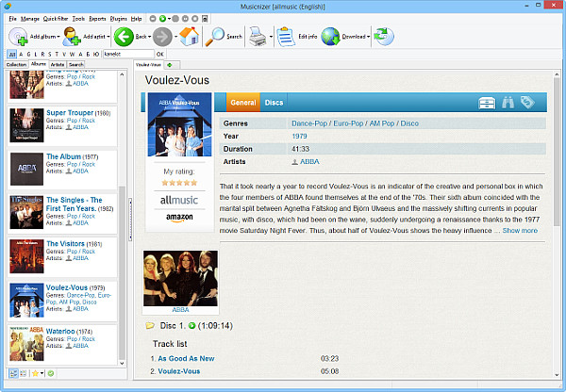
Task: Click the folder icon beside Disc 1
Action: 150,326
